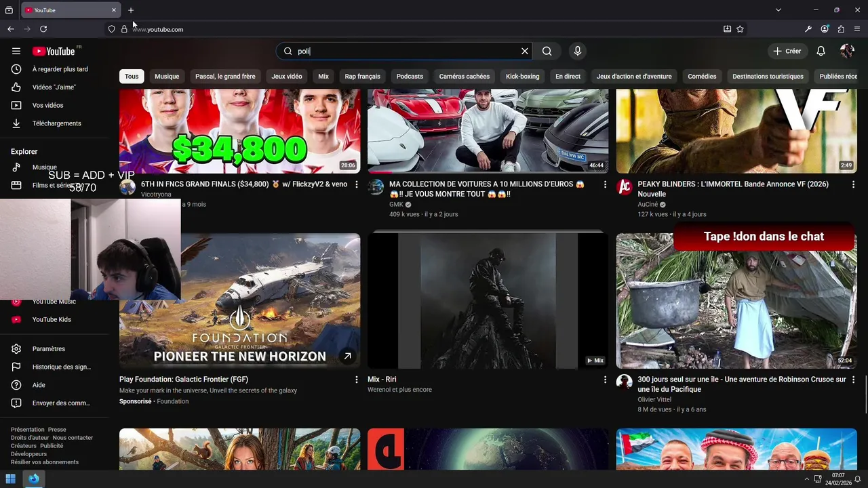Open more options for 300 jours seul video

coord(853,380)
